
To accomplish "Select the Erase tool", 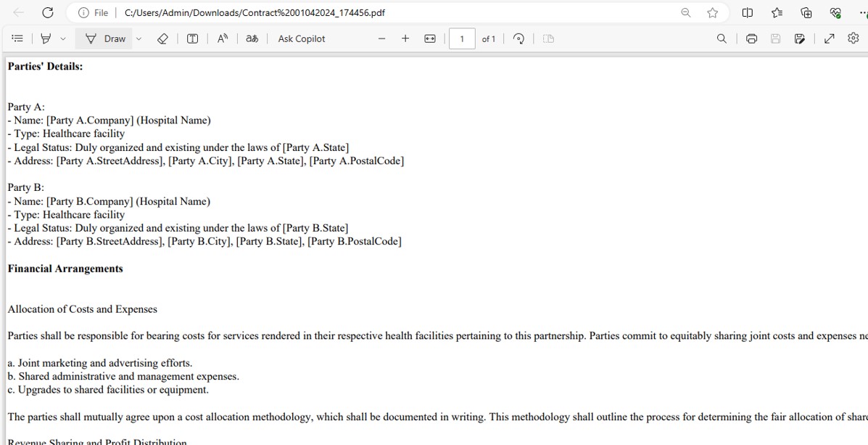I will (162, 38).
